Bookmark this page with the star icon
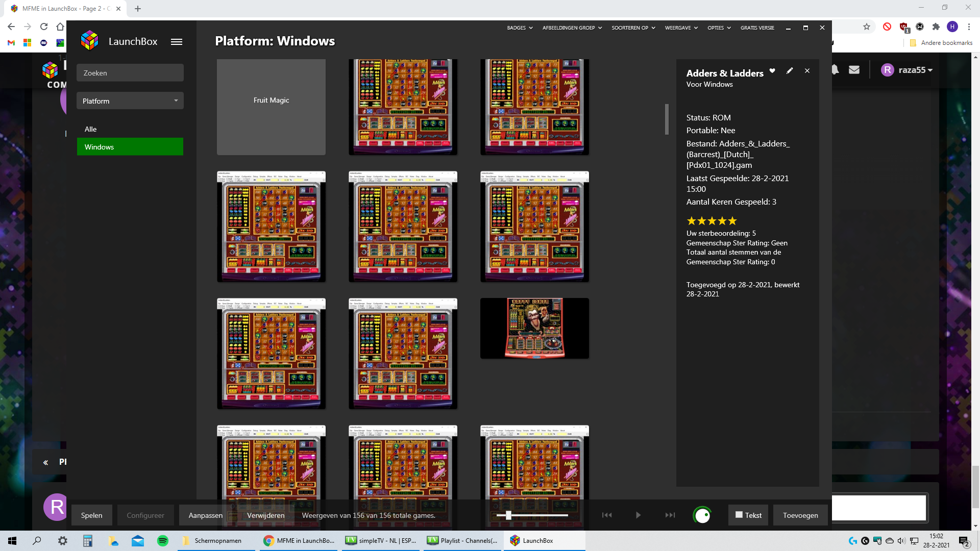 (867, 27)
